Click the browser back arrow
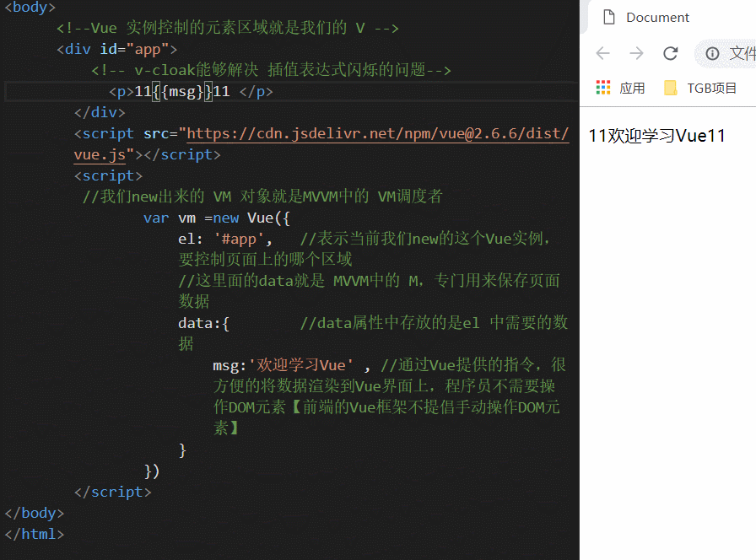756x560 pixels. click(x=602, y=53)
